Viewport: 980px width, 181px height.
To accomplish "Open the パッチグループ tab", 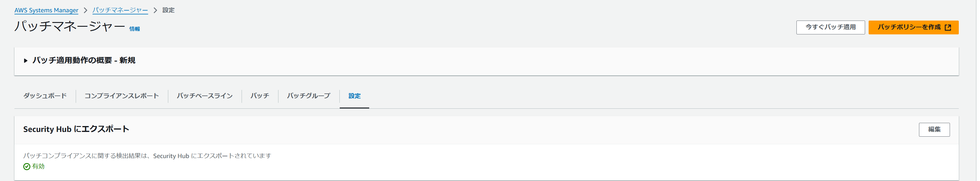I will click(x=308, y=95).
